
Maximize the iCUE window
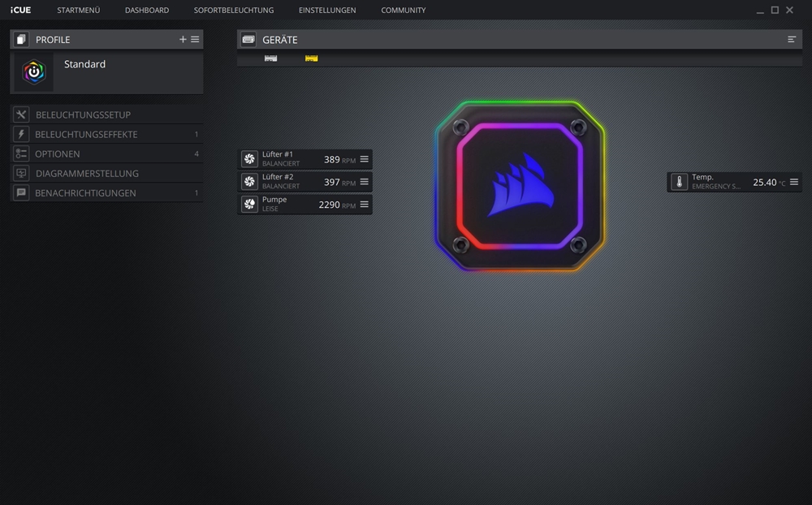coord(775,10)
